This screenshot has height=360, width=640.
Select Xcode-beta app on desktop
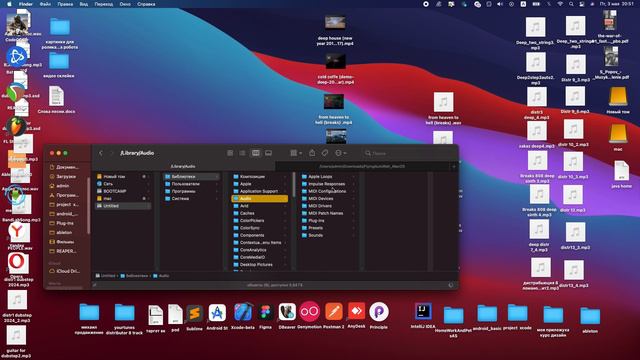(x=243, y=316)
